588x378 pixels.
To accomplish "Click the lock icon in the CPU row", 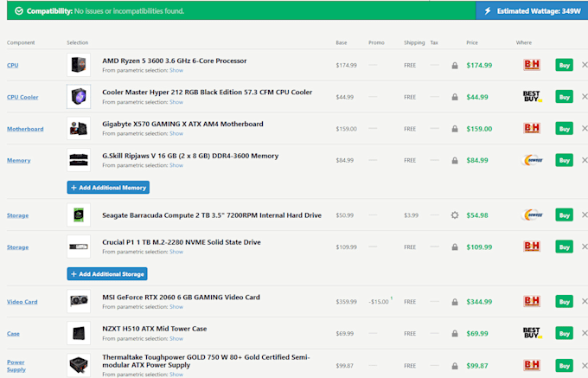I will point(455,66).
